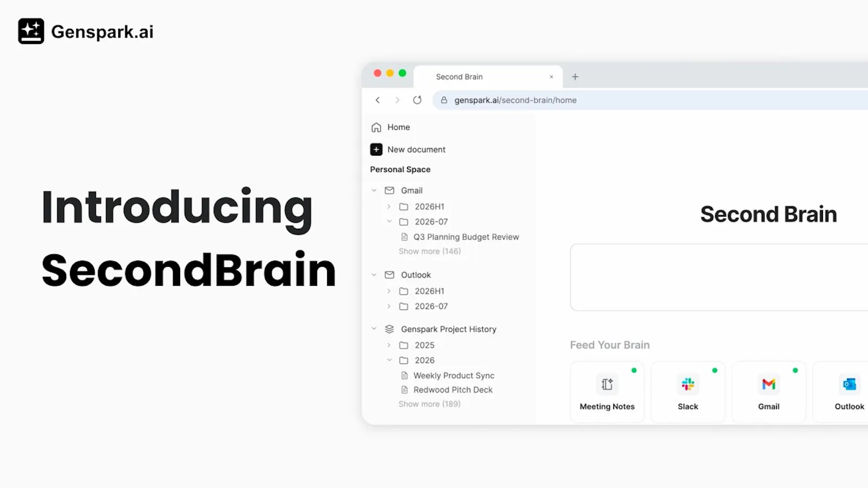This screenshot has height=488, width=868.
Task: Collapse the 2026-07 folder under Gmail
Action: 389,221
